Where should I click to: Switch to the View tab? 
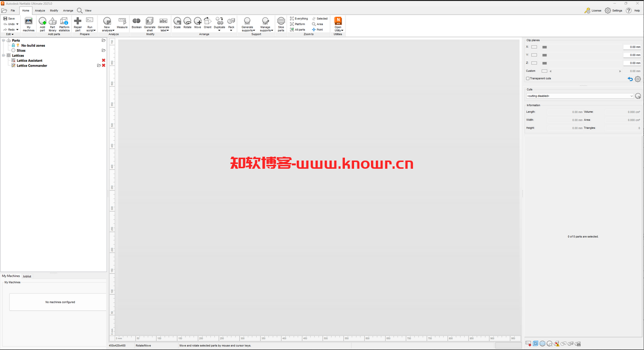click(x=88, y=10)
